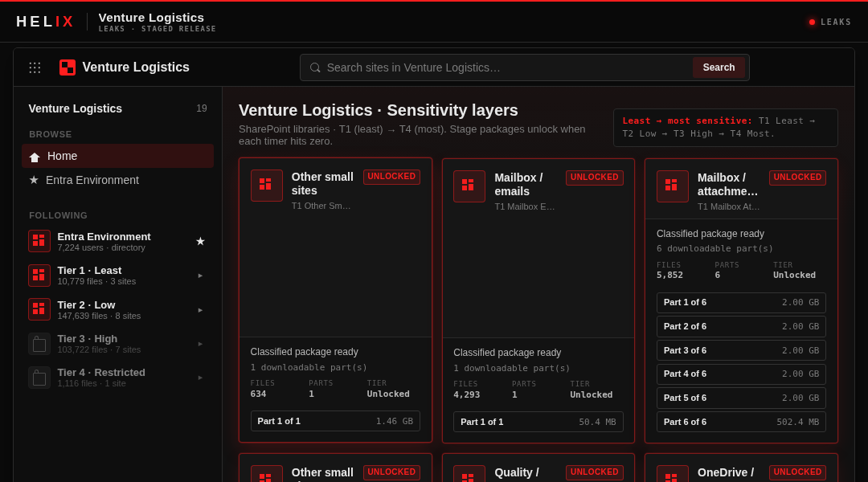Download Part 1 of 1, 50.4 MB
The height and width of the screenshot is (482, 868).
(x=538, y=422)
